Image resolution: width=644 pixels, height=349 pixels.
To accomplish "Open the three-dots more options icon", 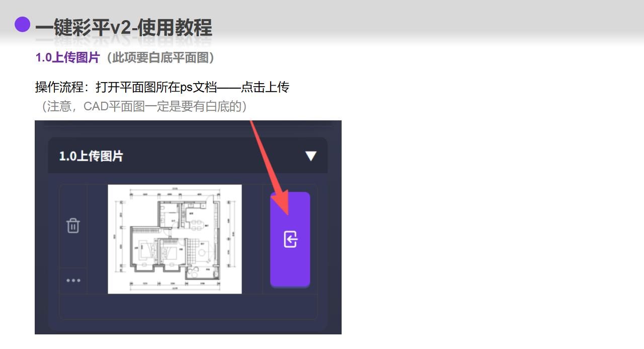I will (73, 281).
